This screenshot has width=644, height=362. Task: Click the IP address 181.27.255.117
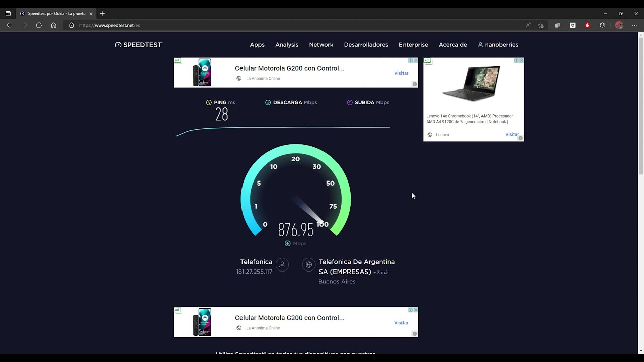(254, 271)
